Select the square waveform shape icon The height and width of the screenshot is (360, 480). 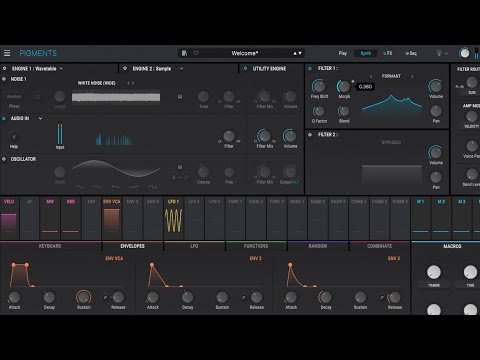click(153, 187)
